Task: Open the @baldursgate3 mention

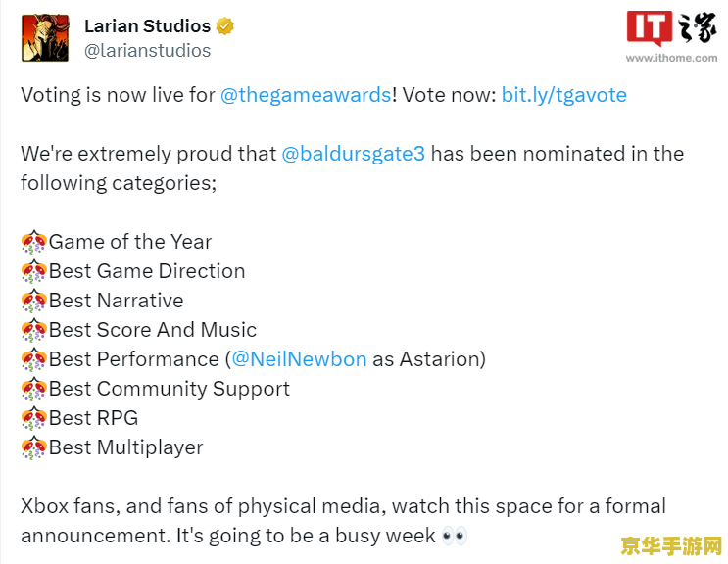Action: [x=354, y=154]
